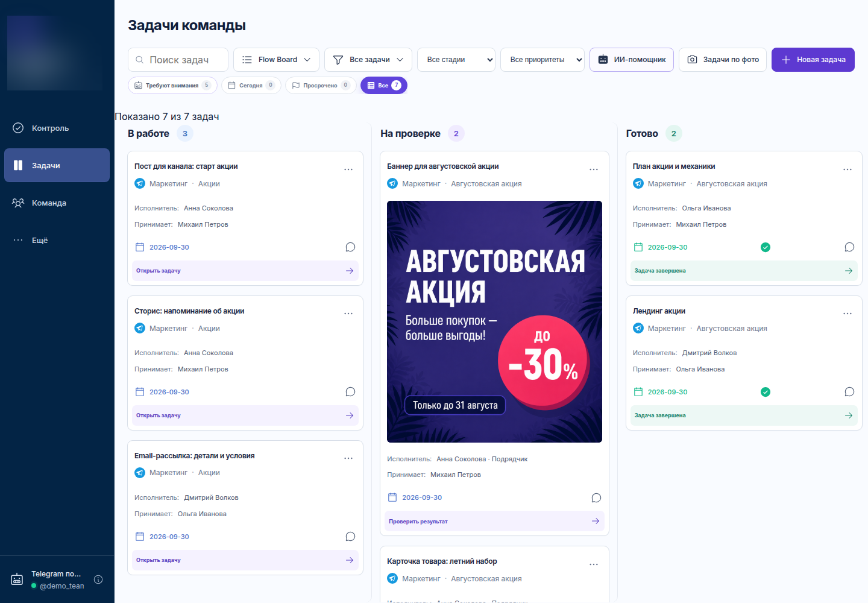Click calendar icon on 'Пост для канала' card
The image size is (868, 603).
[x=140, y=247]
